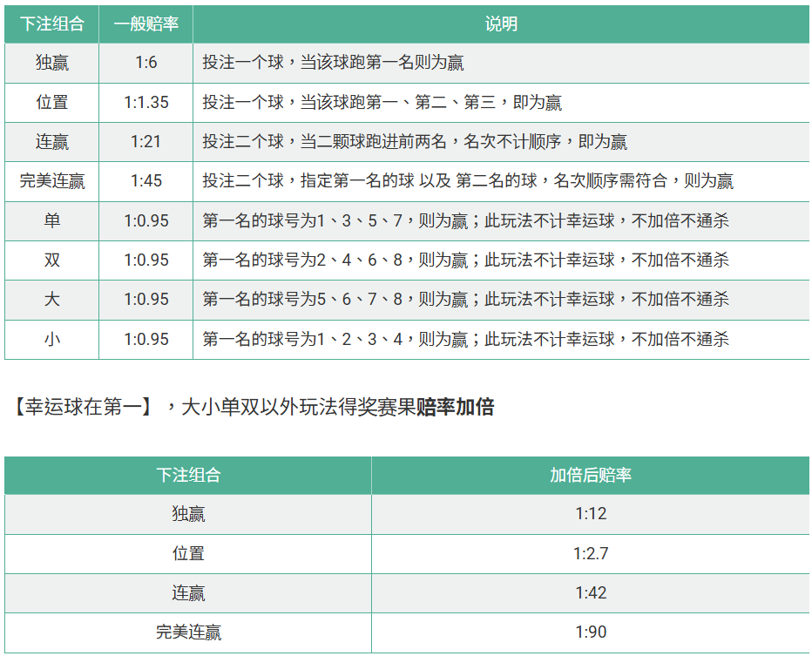Click the 1:90 doubled odds value
Image resolution: width=812 pixels, height=656 pixels.
pyautogui.click(x=591, y=632)
